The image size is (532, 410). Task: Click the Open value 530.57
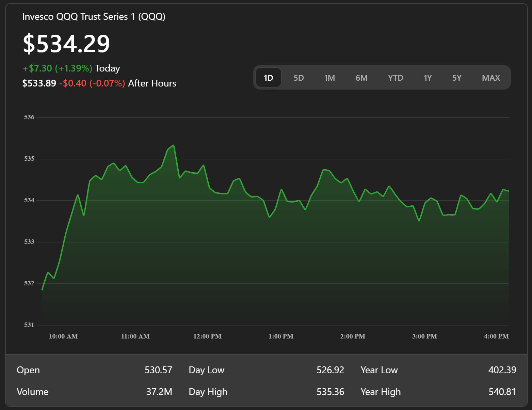tap(158, 370)
